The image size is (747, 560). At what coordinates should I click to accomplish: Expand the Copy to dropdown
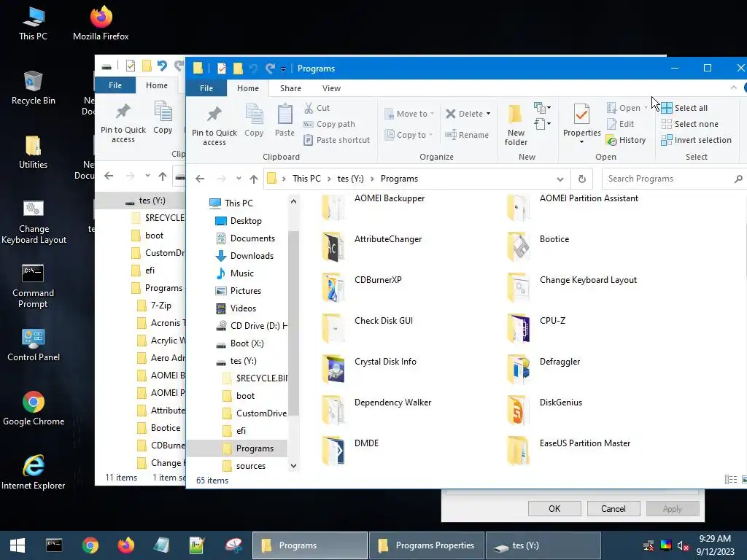tap(430, 135)
